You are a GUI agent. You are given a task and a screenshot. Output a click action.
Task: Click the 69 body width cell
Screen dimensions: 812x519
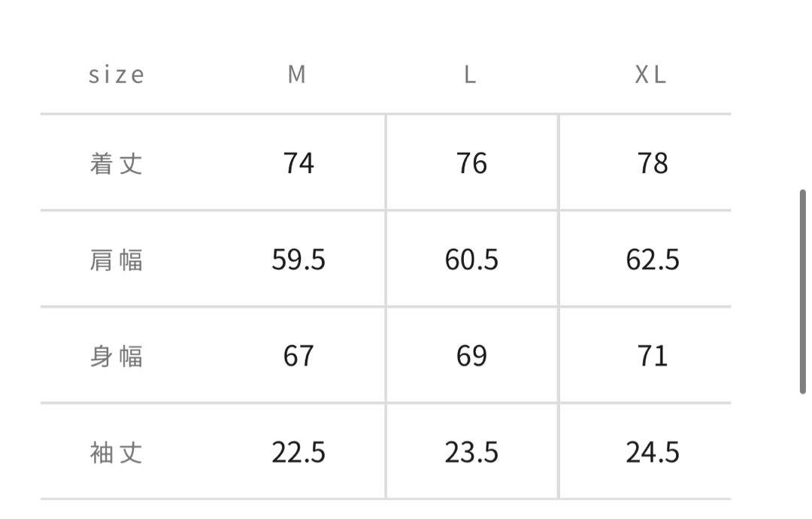coord(471,356)
